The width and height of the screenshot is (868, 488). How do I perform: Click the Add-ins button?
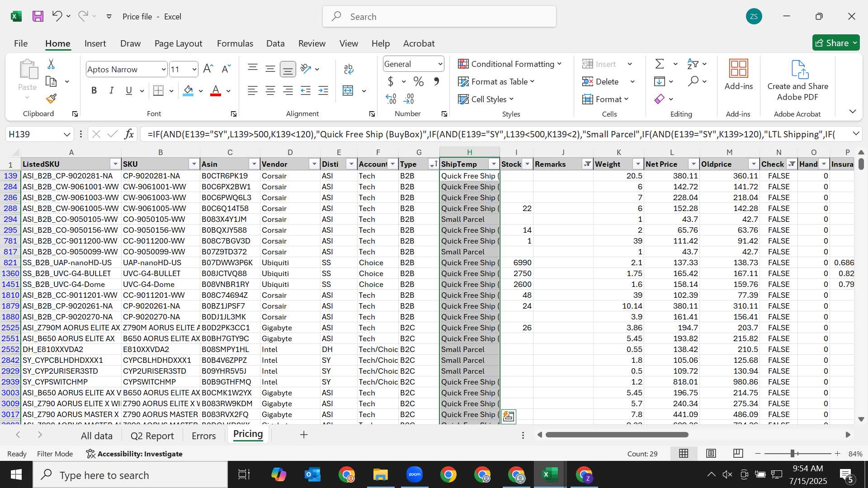(x=739, y=75)
